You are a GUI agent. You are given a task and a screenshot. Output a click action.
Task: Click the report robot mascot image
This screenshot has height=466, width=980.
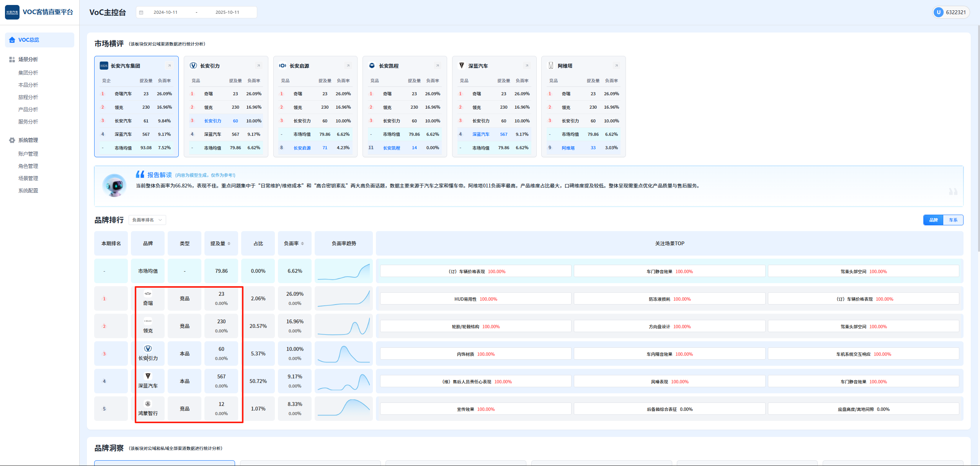pyautogui.click(x=114, y=186)
